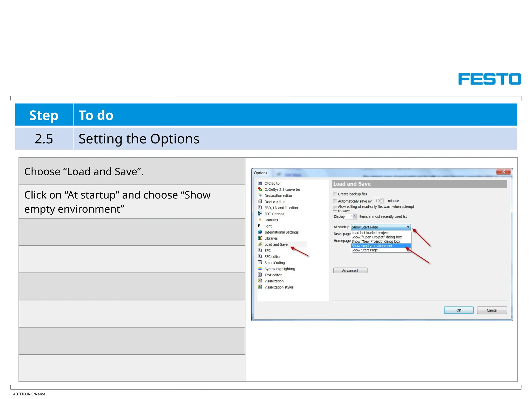Click the FDT Options icon
The image size is (532, 399).
pyautogui.click(x=260, y=214)
